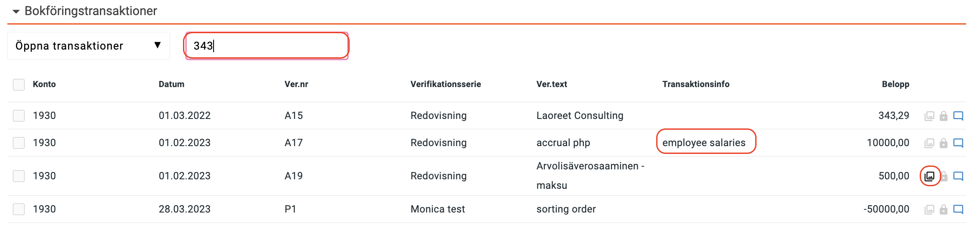The image size is (980, 225).
Task: Check the box for the A15 transaction
Action: [19, 116]
